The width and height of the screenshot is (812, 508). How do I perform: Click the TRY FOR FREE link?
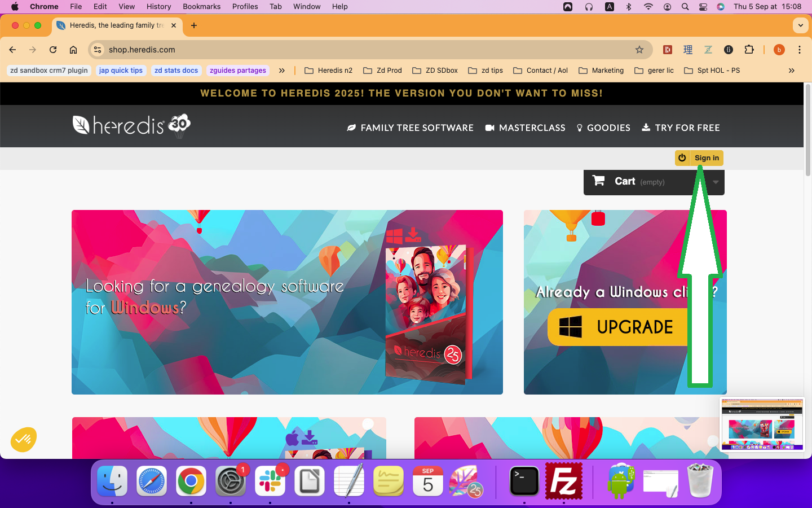[681, 128]
